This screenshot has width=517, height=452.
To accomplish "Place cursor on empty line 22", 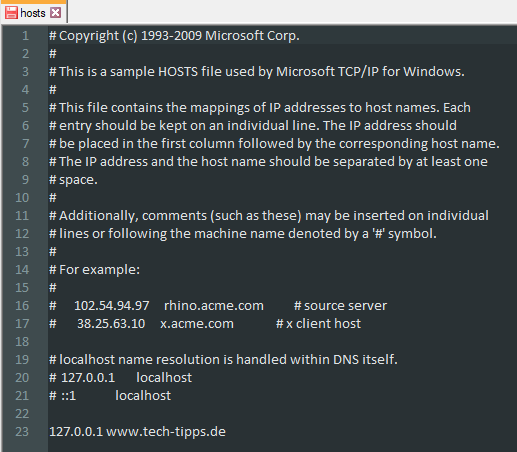I will pos(282,414).
